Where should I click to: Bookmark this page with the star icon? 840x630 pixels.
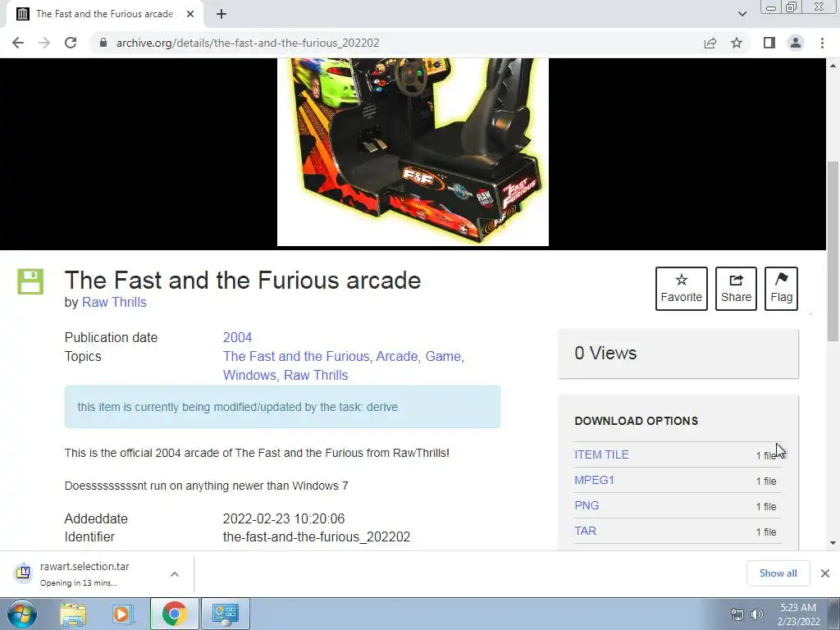tap(737, 43)
